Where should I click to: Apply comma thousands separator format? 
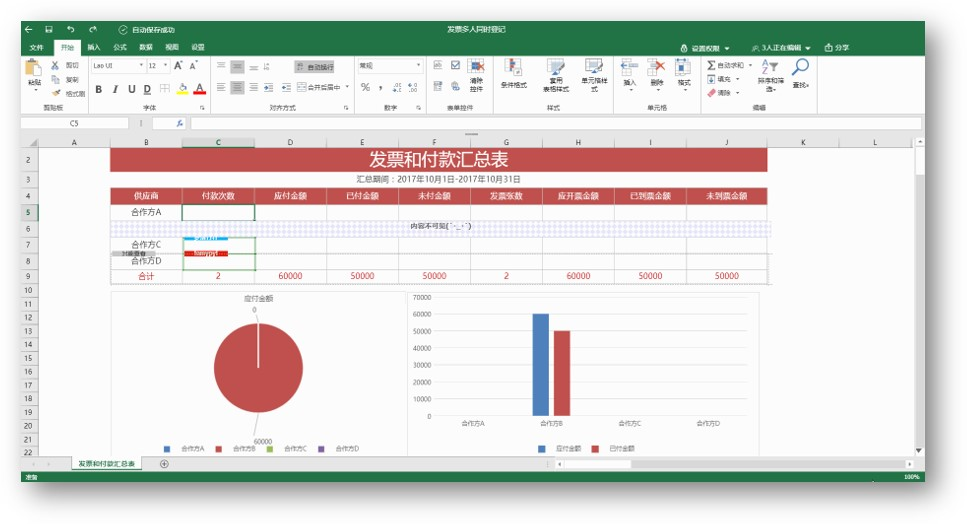pyautogui.click(x=381, y=88)
